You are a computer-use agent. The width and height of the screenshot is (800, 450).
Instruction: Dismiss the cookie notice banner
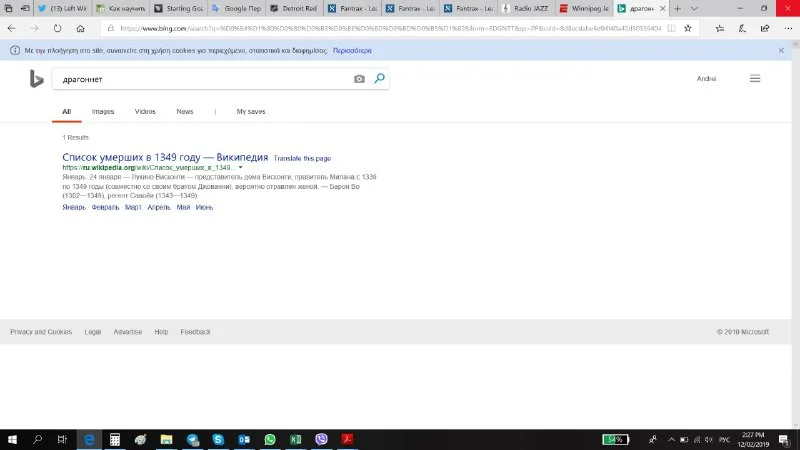tap(781, 50)
